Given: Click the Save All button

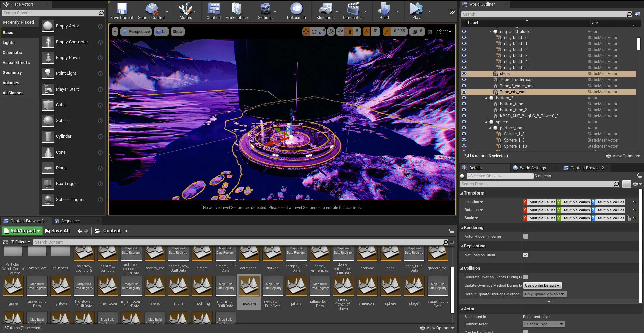Looking at the screenshot, I should pos(57,231).
